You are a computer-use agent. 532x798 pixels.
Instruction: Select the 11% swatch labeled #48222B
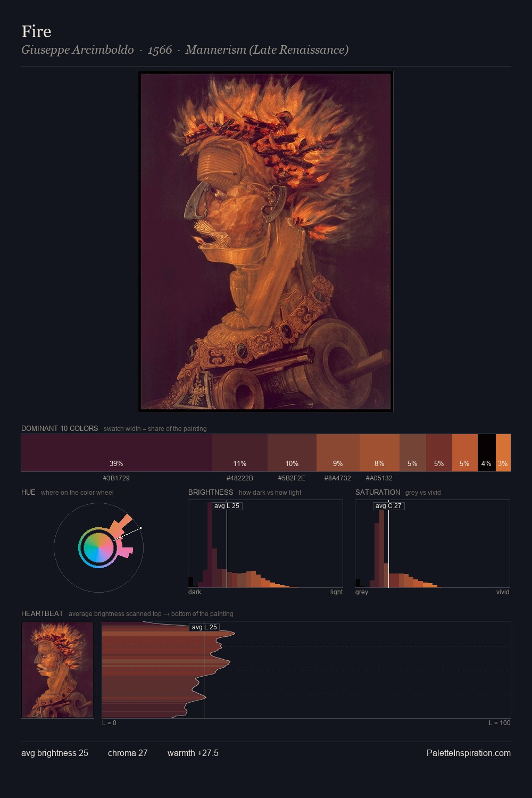pyautogui.click(x=240, y=453)
